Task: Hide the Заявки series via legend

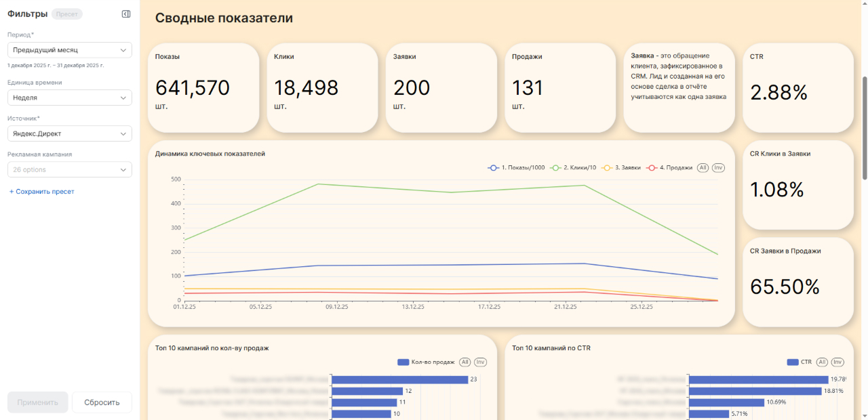Action: pyautogui.click(x=621, y=167)
